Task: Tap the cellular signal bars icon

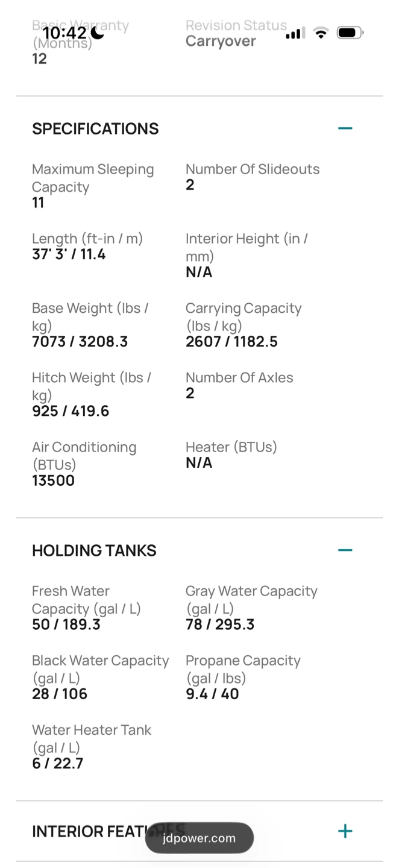Action: (x=295, y=33)
